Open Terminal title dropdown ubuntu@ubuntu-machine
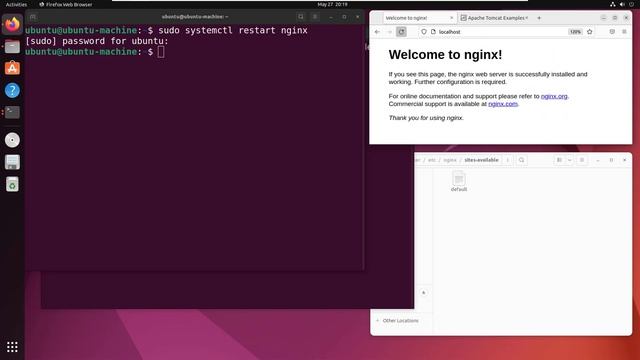Image resolution: width=640 pixels, height=360 pixels. (x=195, y=17)
